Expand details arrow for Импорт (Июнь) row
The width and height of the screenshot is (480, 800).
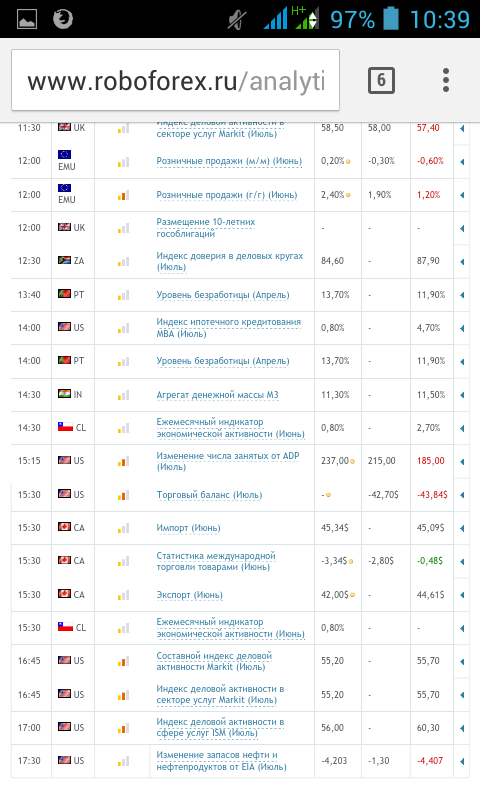462,529
